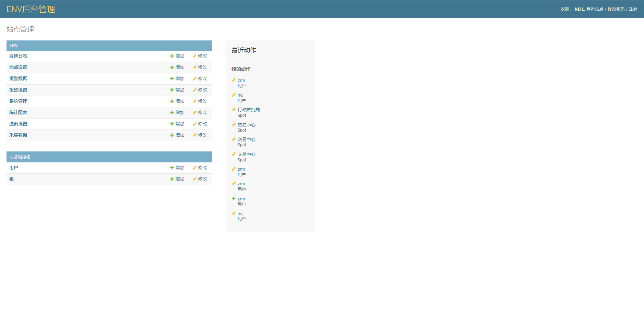Click 修改密码 in the top bar

click(616, 9)
